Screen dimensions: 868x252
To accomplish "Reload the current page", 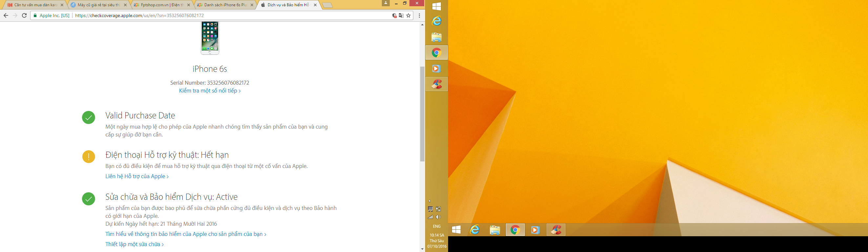I will click(x=24, y=15).
